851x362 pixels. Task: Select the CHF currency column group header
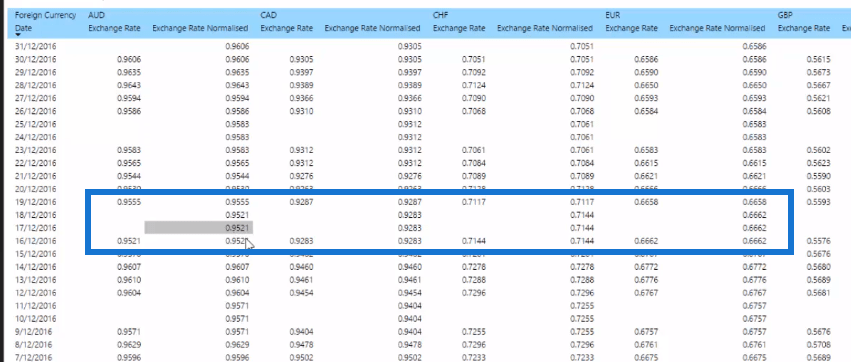440,15
